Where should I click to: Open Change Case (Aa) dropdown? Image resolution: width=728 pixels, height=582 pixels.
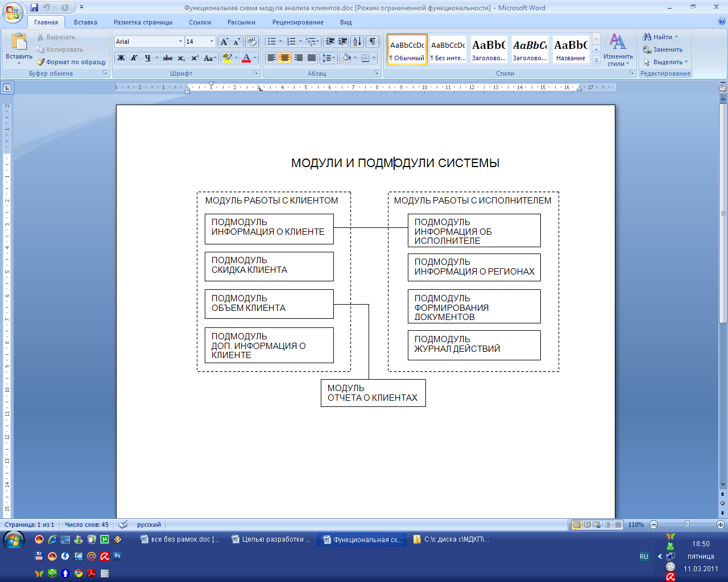pyautogui.click(x=210, y=58)
